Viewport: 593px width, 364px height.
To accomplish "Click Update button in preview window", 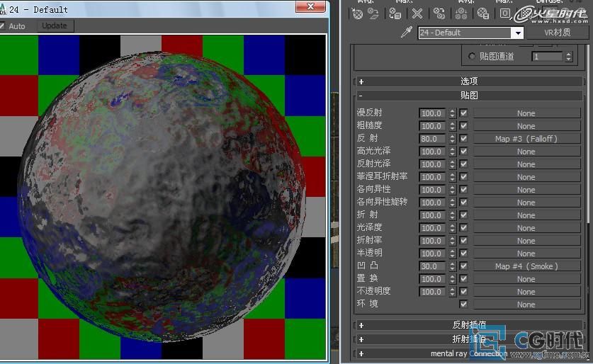I will 55,25.
